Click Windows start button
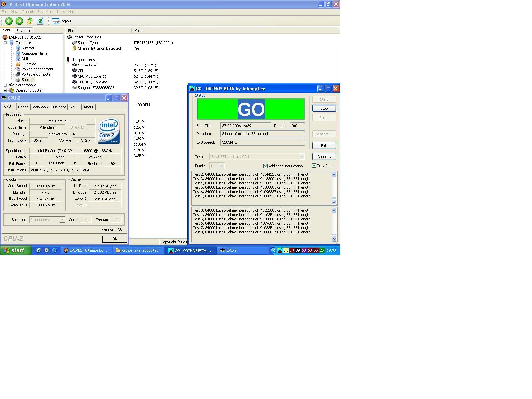This screenshot has width=532, height=399. [16, 250]
